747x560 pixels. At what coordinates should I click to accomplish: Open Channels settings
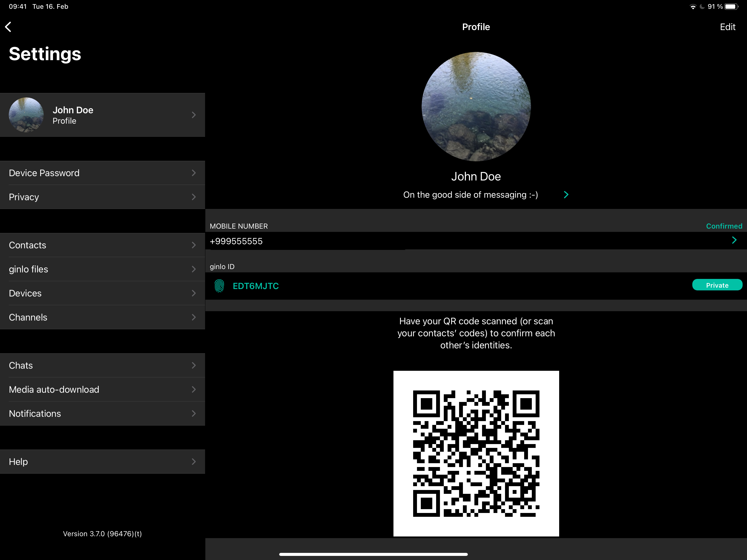(x=102, y=317)
